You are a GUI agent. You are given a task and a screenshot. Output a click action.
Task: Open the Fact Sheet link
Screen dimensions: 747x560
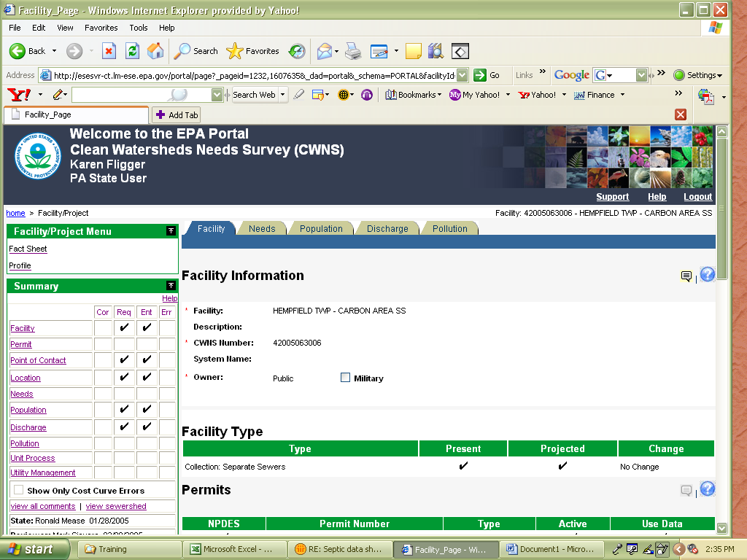[x=28, y=249]
